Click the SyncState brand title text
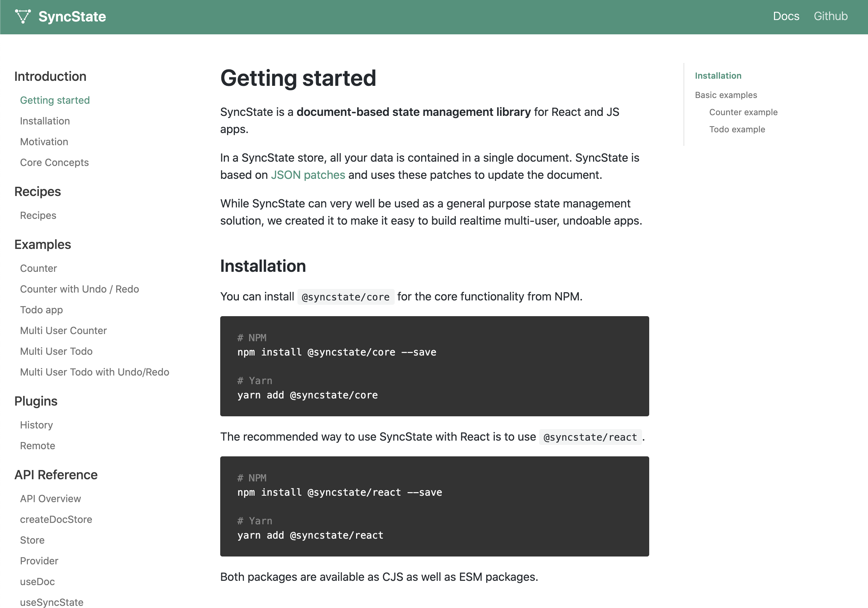The width and height of the screenshot is (868, 608). coord(72,17)
